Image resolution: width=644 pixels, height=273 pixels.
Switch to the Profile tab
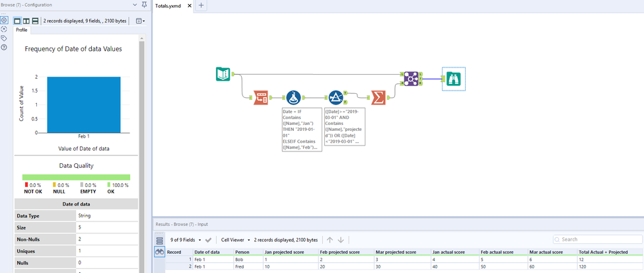pos(22,30)
